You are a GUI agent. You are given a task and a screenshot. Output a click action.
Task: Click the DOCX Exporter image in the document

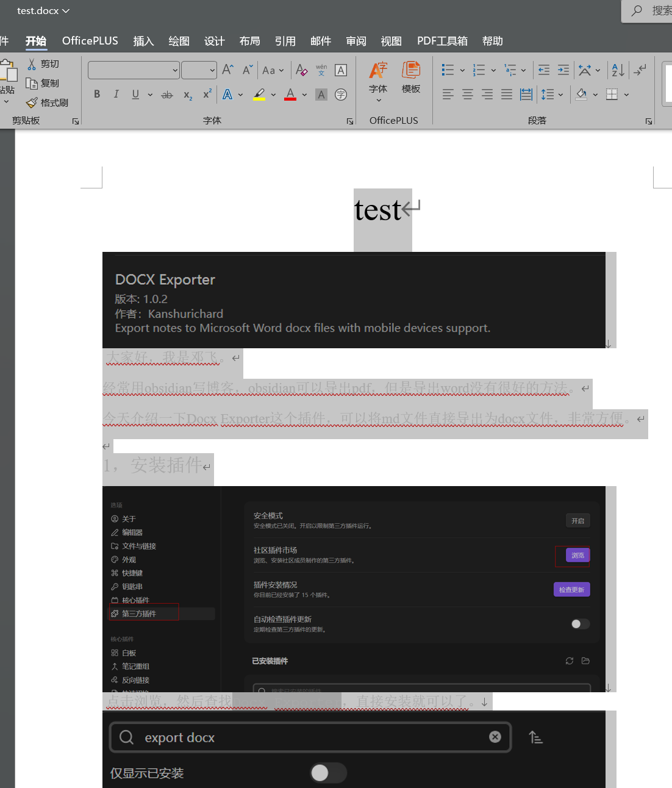point(354,300)
